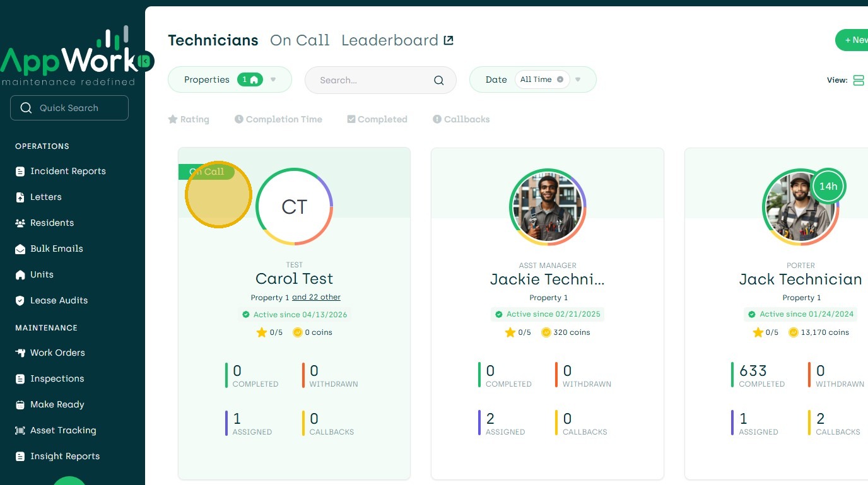Open Jack Technician's profile name

pyautogui.click(x=801, y=279)
